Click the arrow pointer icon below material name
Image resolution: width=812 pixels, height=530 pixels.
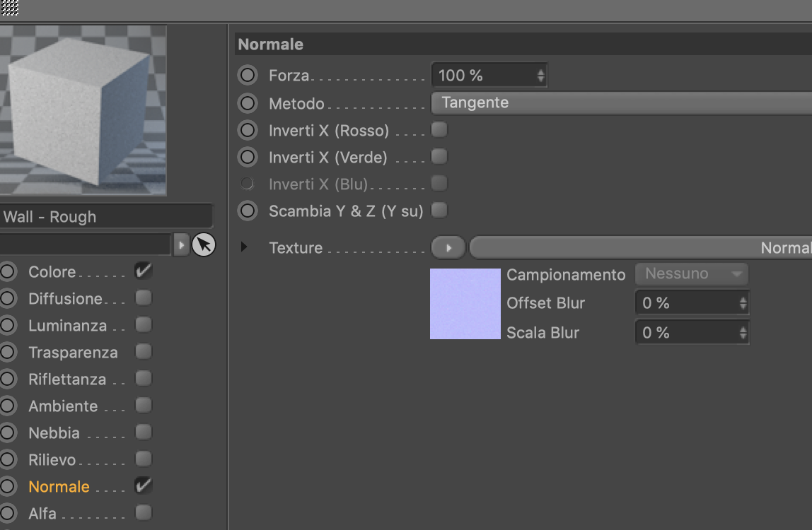tap(204, 245)
